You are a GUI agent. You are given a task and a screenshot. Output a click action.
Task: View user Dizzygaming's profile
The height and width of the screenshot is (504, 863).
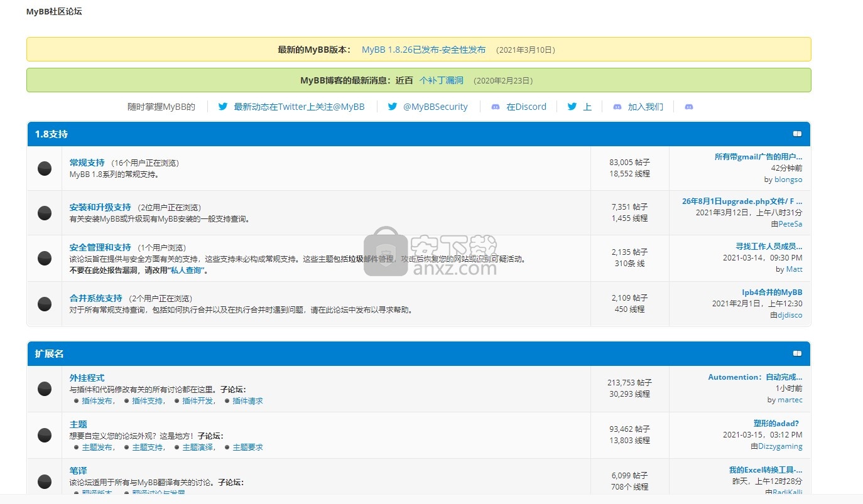click(x=780, y=446)
